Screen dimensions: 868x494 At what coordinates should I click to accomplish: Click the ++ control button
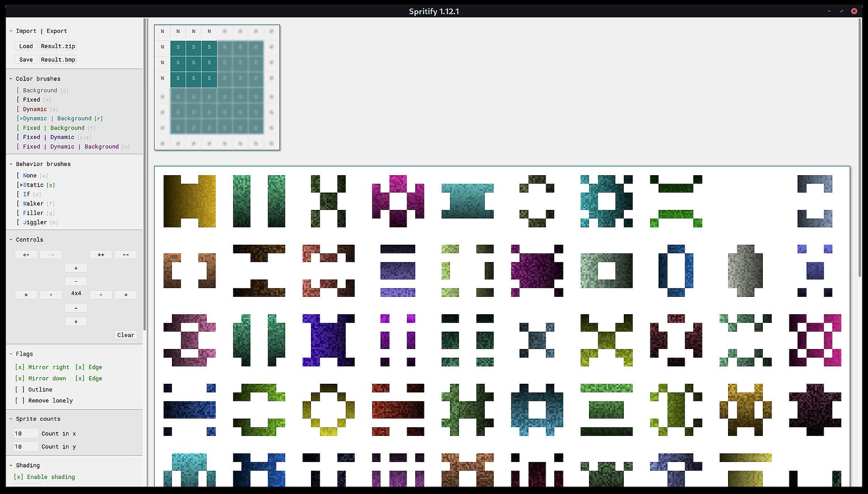(x=101, y=255)
